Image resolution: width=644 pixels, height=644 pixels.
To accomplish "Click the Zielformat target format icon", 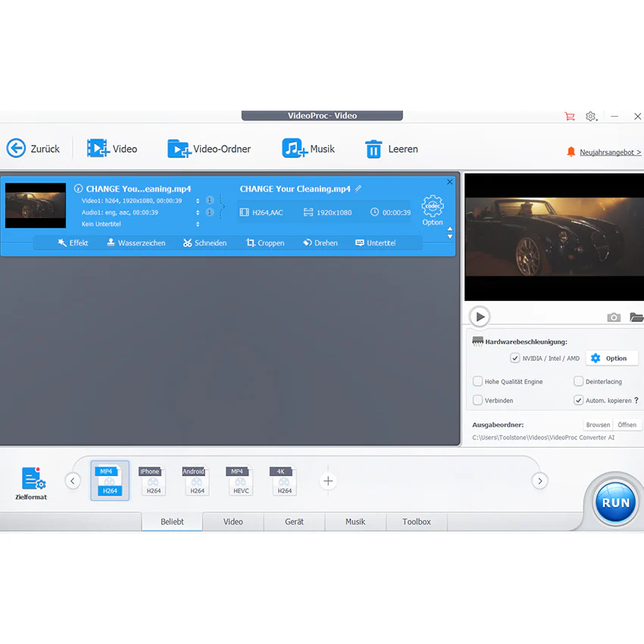I will tap(33, 479).
